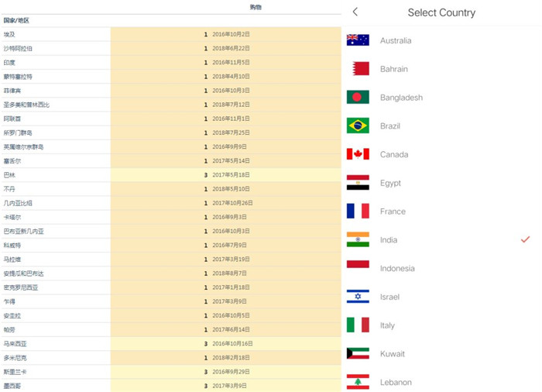Viewport: 542px width, 392px height.
Task: Select Indonesia from the country list
Action: click(397, 268)
